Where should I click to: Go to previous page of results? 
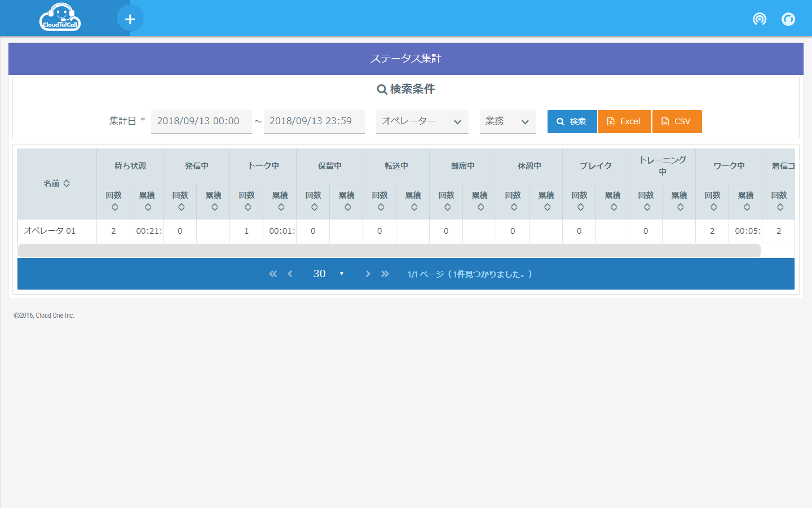click(x=290, y=274)
